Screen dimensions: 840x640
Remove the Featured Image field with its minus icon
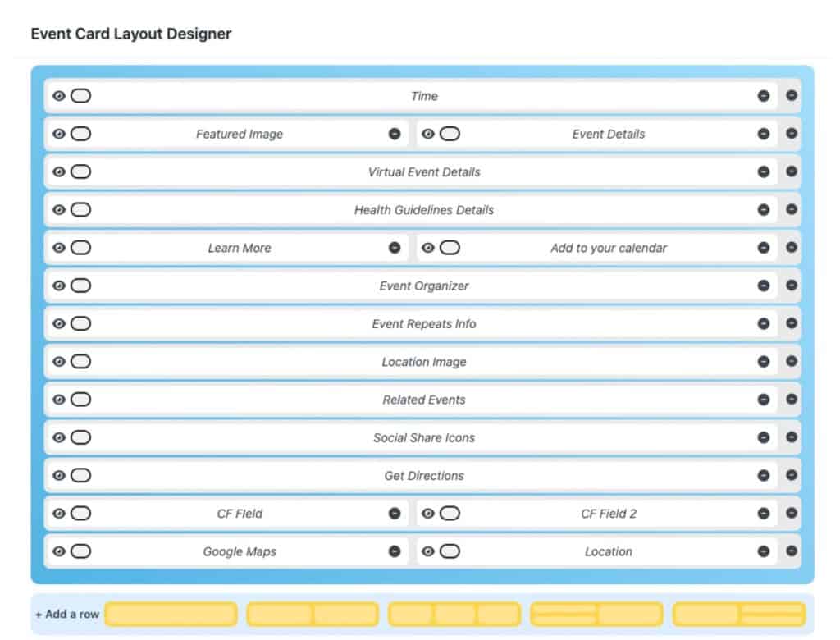click(395, 134)
